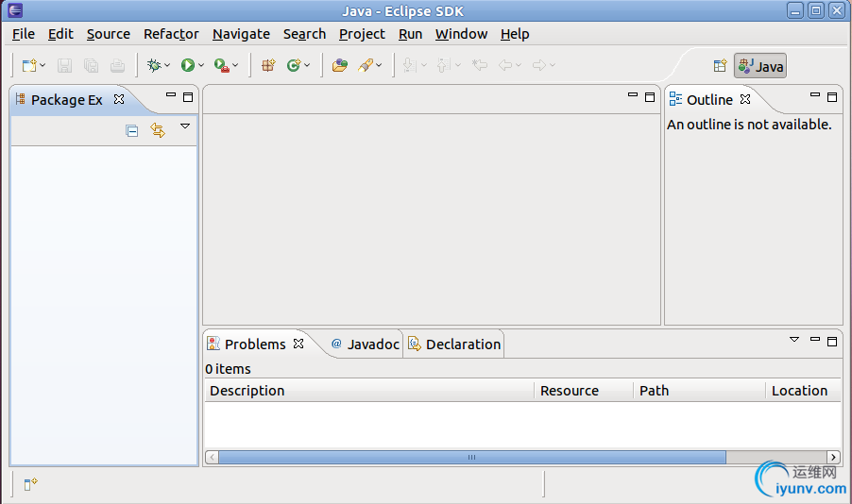Open the Help menu
Viewport: 852px width, 504px height.
coord(515,34)
